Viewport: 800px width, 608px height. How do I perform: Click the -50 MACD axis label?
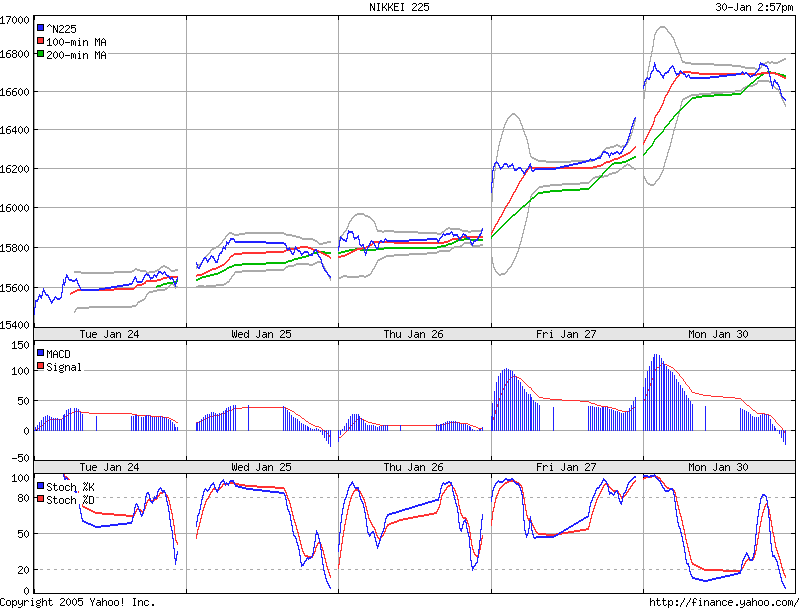[20, 458]
